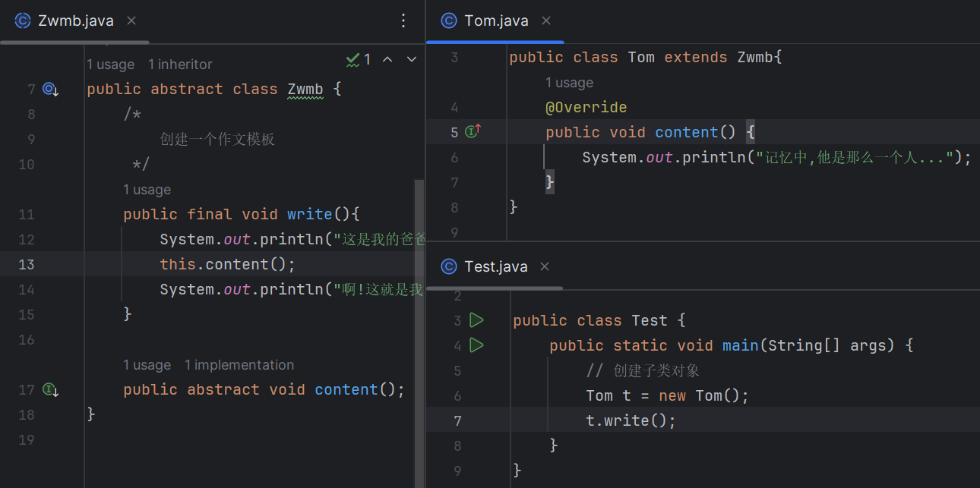Click the content method name in Tom.java
Image resolution: width=980 pixels, height=488 pixels.
coord(687,133)
